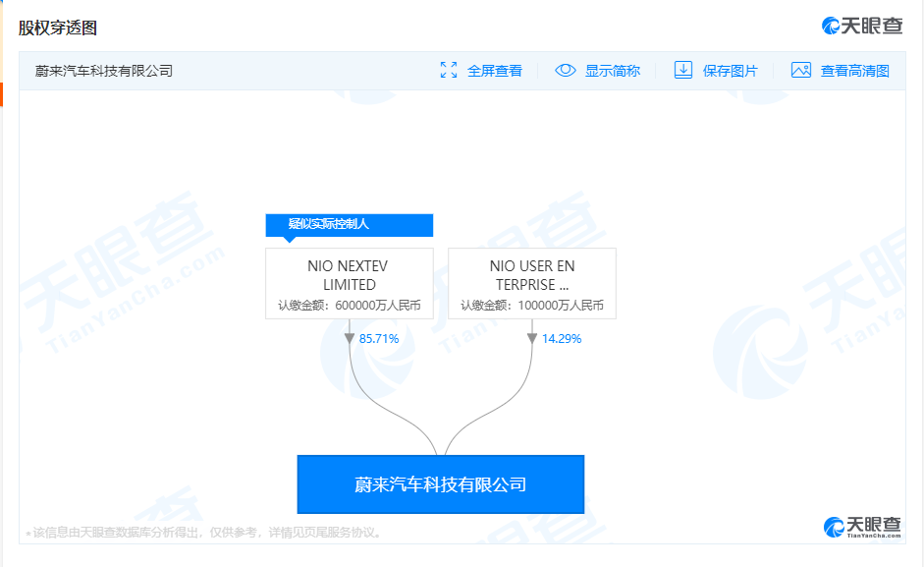
Task: Click the 天眼查 logo at top right
Action: tap(861, 27)
